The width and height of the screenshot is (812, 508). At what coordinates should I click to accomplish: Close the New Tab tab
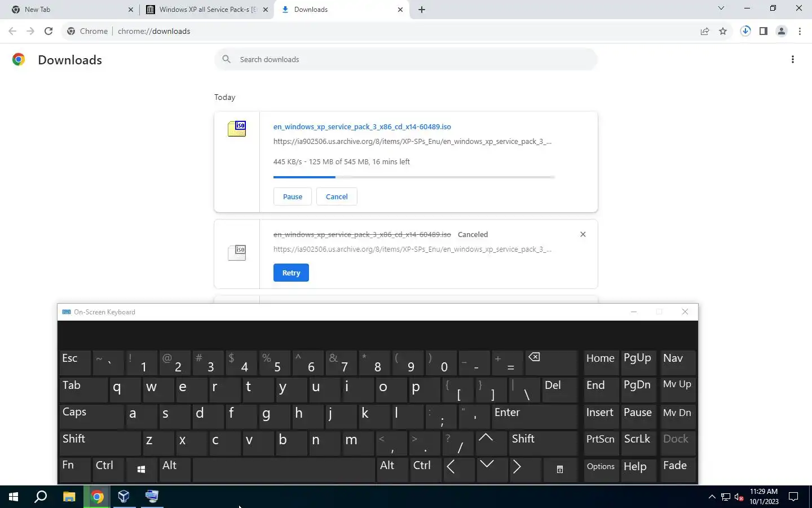click(131, 10)
